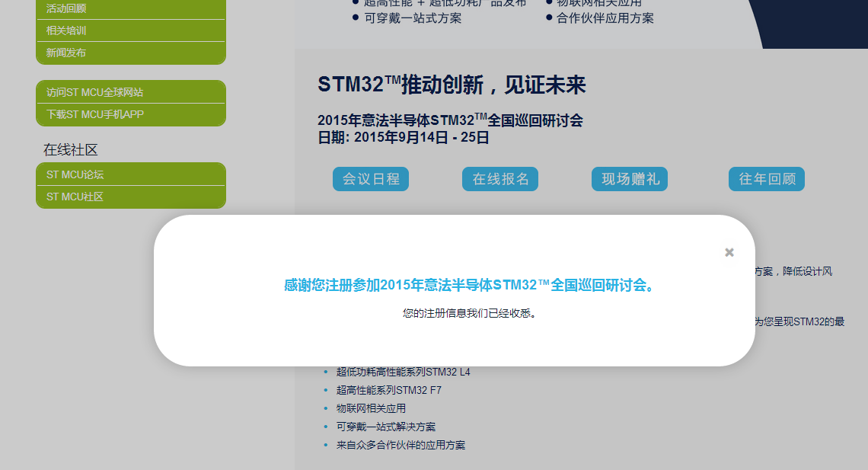Click list item 超低功耗高性能系列STM32 L4
Image resolution: width=868 pixels, height=470 pixels.
[x=403, y=372]
